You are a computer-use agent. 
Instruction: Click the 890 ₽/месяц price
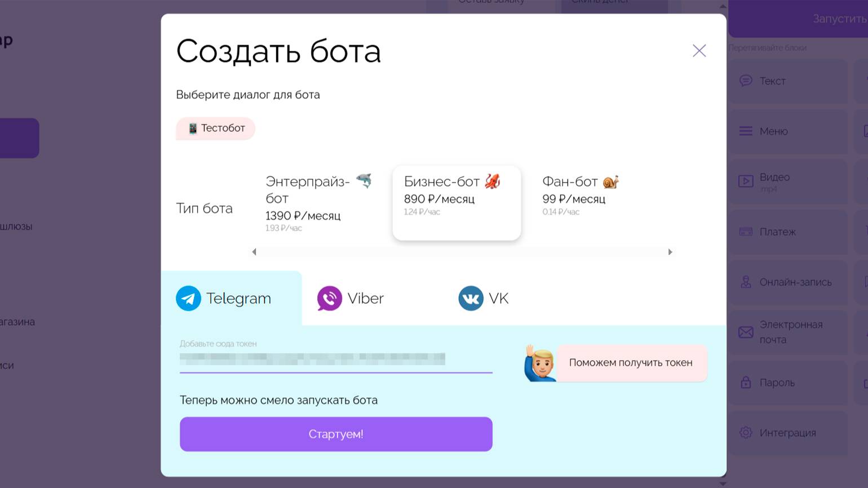(x=439, y=199)
